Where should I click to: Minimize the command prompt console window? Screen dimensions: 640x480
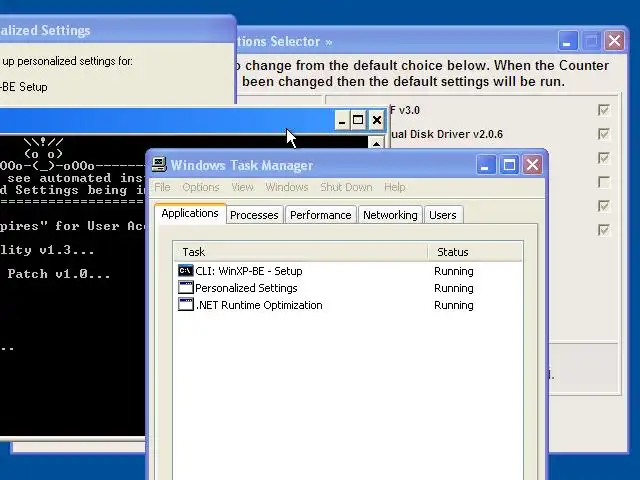click(342, 120)
